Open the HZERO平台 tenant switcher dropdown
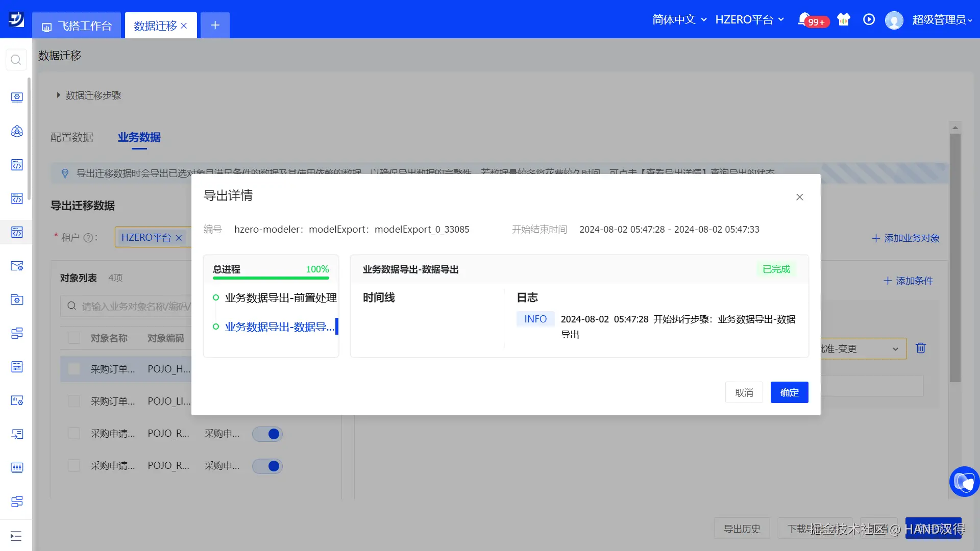 [x=749, y=19]
